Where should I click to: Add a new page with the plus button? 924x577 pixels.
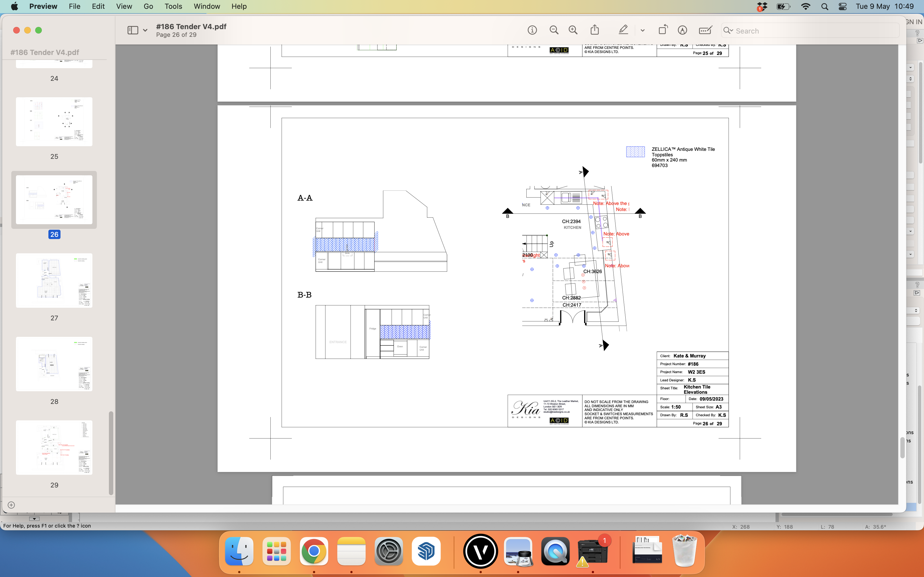tap(12, 504)
